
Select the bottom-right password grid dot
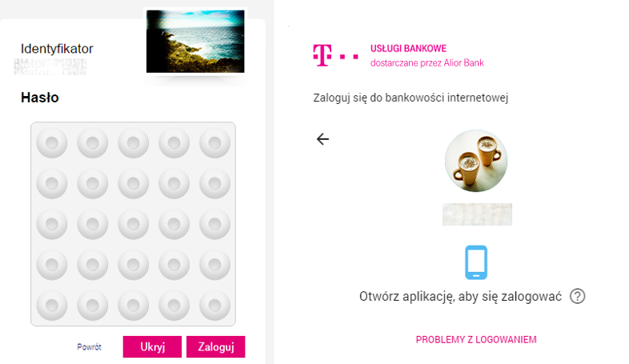click(214, 306)
